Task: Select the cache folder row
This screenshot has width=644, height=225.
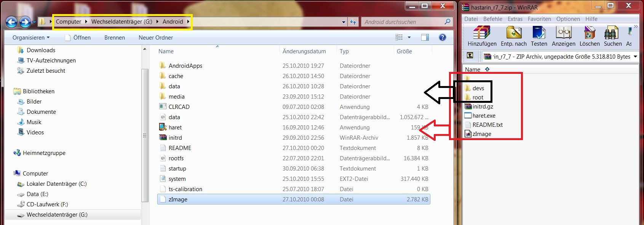Action: (x=294, y=76)
